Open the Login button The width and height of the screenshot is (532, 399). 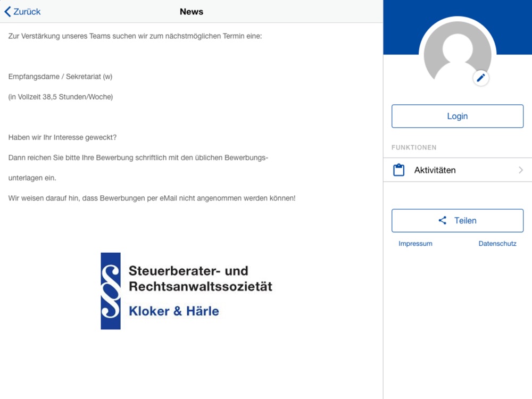pyautogui.click(x=458, y=116)
